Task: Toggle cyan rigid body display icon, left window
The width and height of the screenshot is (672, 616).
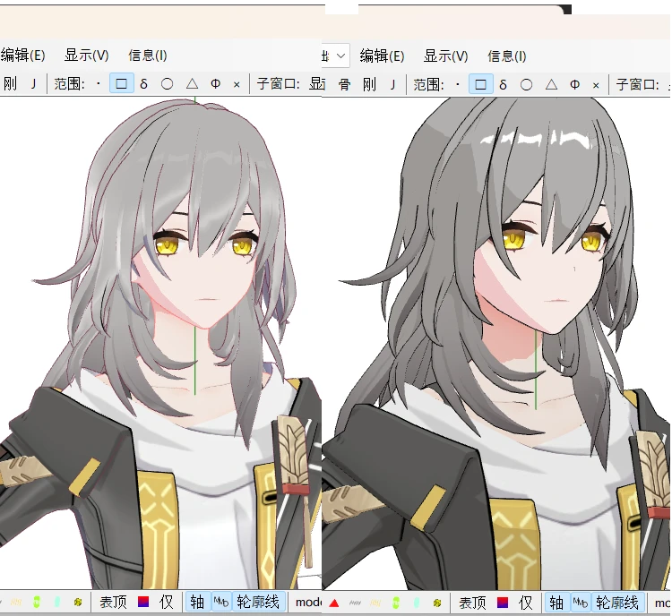Action: coord(57,603)
